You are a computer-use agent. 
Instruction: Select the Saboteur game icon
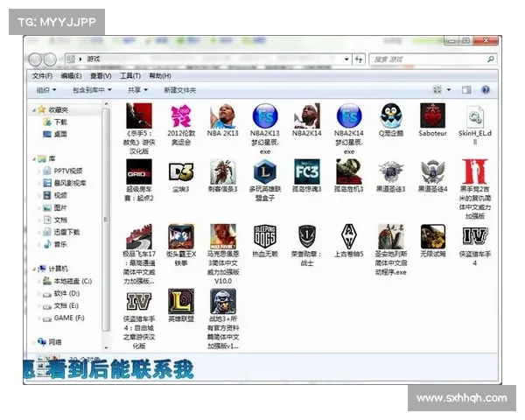432,115
